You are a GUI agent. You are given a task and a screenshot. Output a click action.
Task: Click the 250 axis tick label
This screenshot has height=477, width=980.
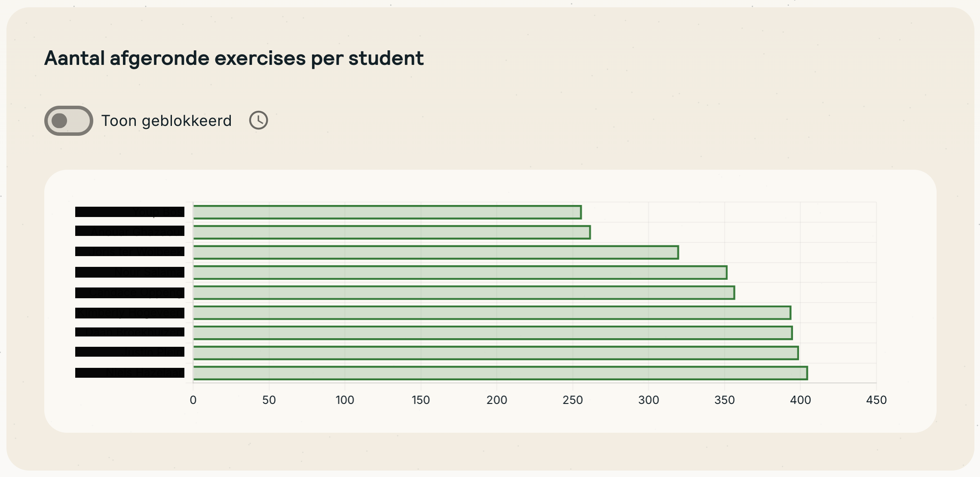(x=573, y=400)
